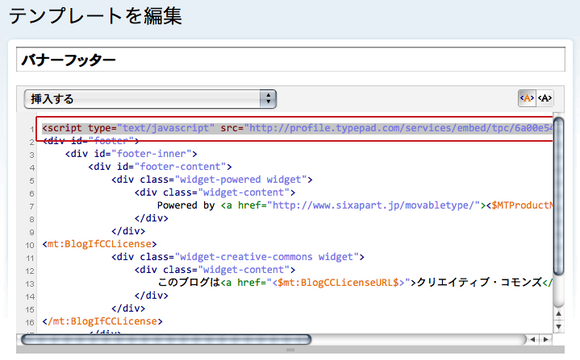Click the line class="widget-powered widget"

[212, 180]
